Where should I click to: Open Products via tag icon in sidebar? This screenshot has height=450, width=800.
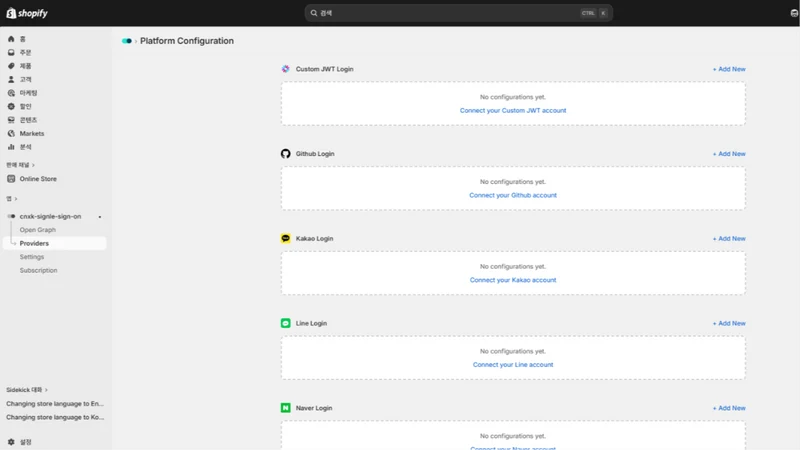(11, 66)
